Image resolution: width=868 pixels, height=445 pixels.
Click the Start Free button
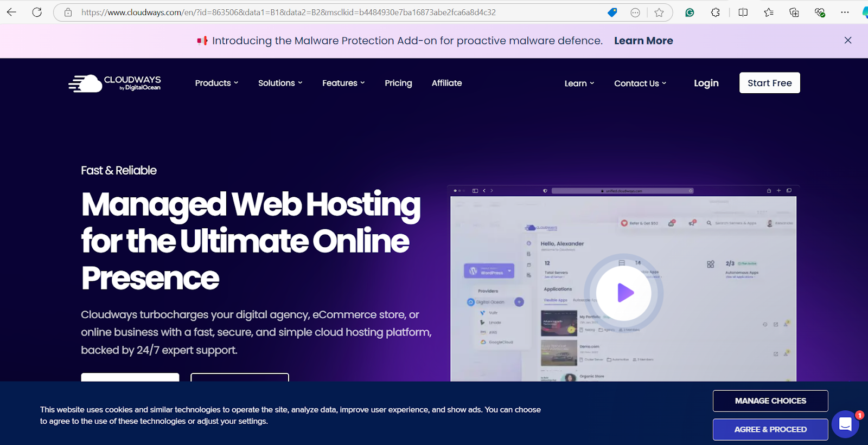click(769, 83)
